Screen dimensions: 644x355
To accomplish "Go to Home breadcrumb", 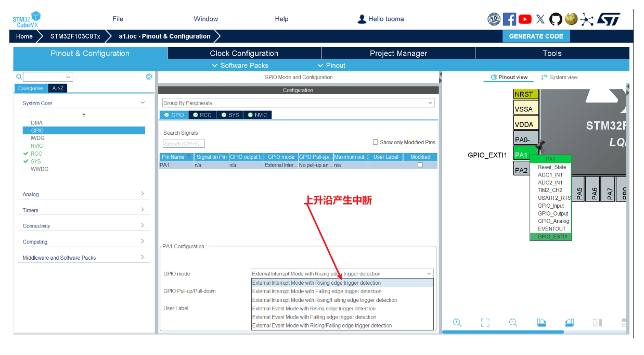I will pos(24,36).
